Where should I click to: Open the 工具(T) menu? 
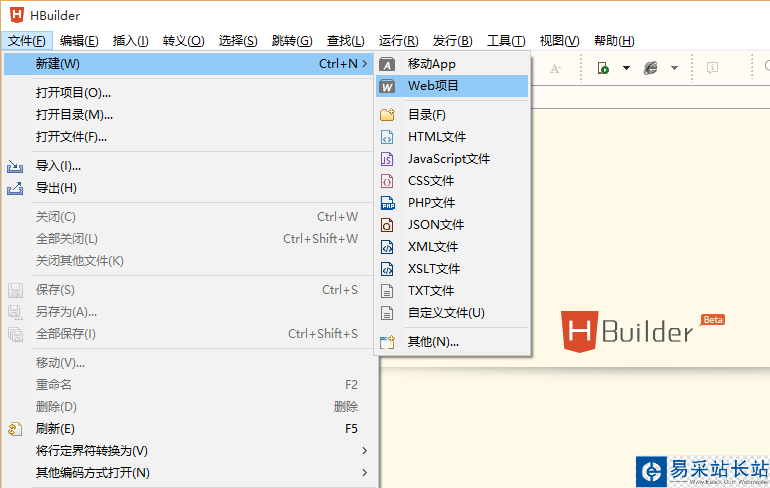(x=506, y=41)
